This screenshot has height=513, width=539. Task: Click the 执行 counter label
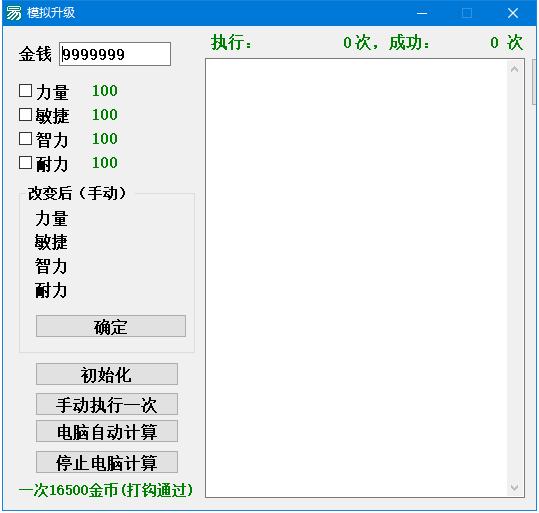[231, 43]
